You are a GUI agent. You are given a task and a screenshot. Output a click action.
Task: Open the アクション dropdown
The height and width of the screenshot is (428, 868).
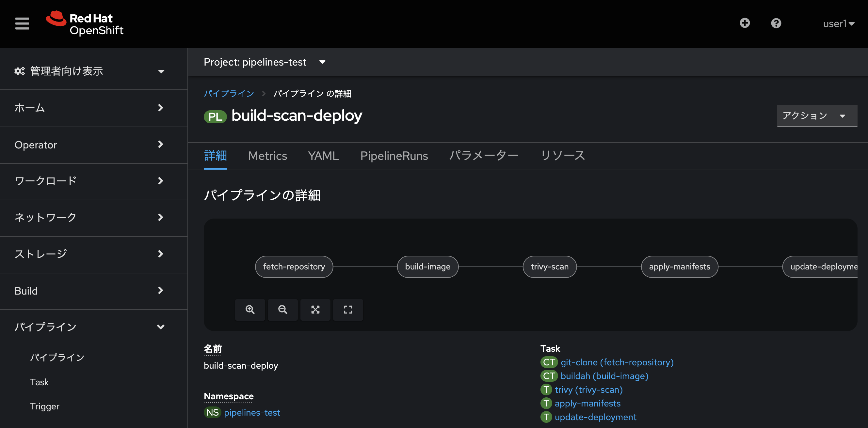point(817,116)
